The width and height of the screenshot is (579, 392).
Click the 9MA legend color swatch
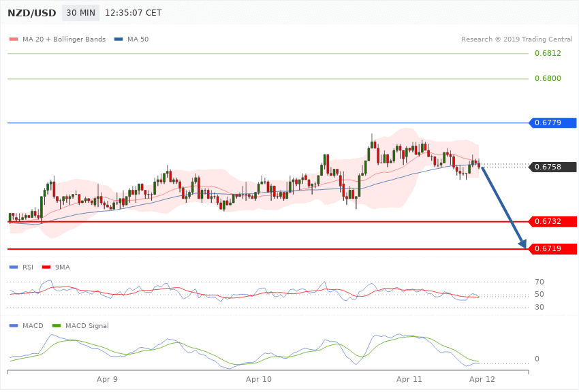pyautogui.click(x=46, y=267)
